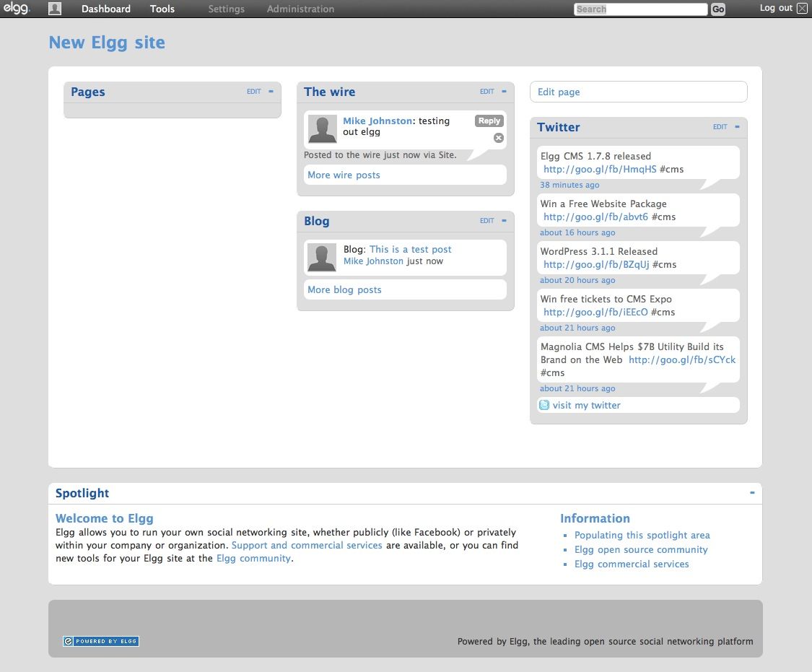Image resolution: width=812 pixels, height=672 pixels.
Task: Click Mike Johnston's avatar in The wire widget
Action: [322, 129]
